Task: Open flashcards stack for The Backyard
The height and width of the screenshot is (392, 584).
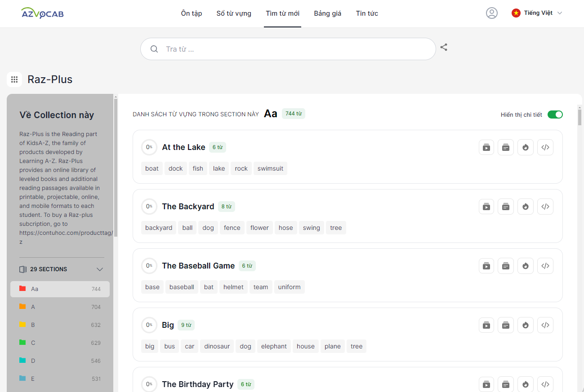Action: (506, 207)
